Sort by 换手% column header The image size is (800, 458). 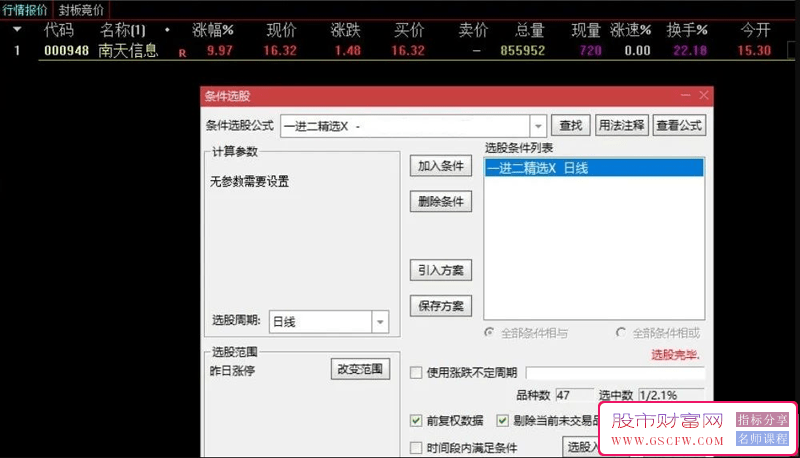687,30
